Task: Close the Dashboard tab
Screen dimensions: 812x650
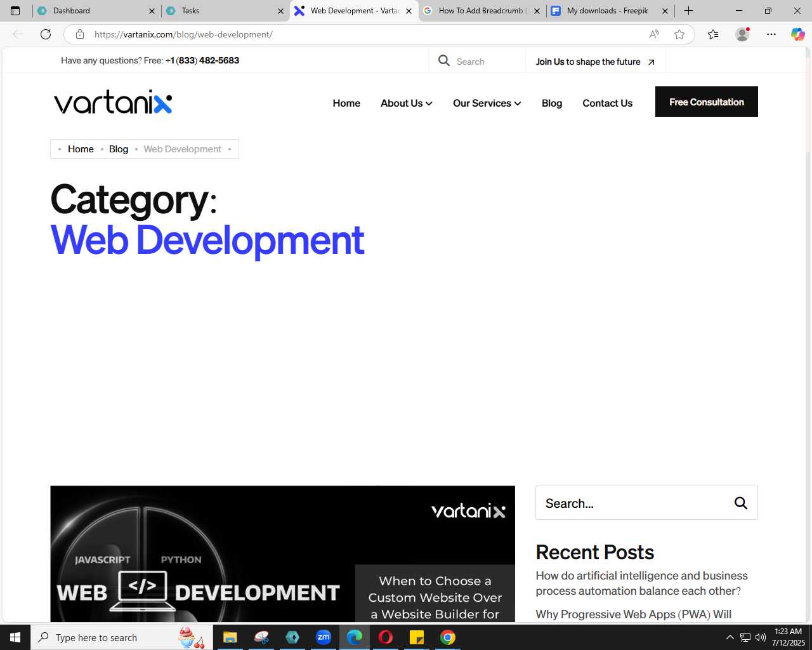Action: tap(152, 11)
